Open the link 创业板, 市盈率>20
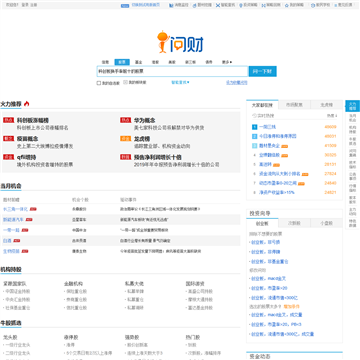Screen dimensions: 360x360 (x=269, y=288)
